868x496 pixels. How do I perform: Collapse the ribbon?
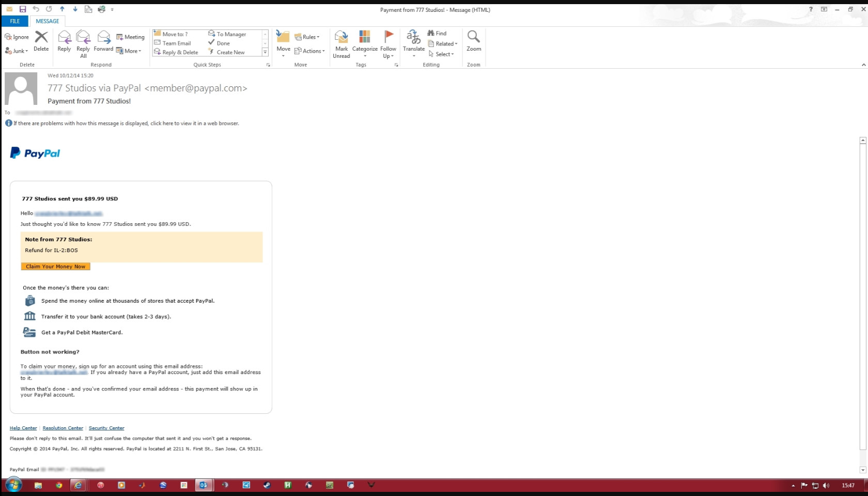pyautogui.click(x=863, y=65)
